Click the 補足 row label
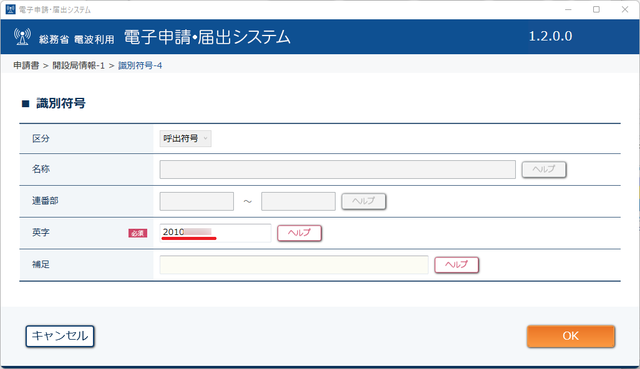The height and width of the screenshot is (369, 640). [x=41, y=265]
